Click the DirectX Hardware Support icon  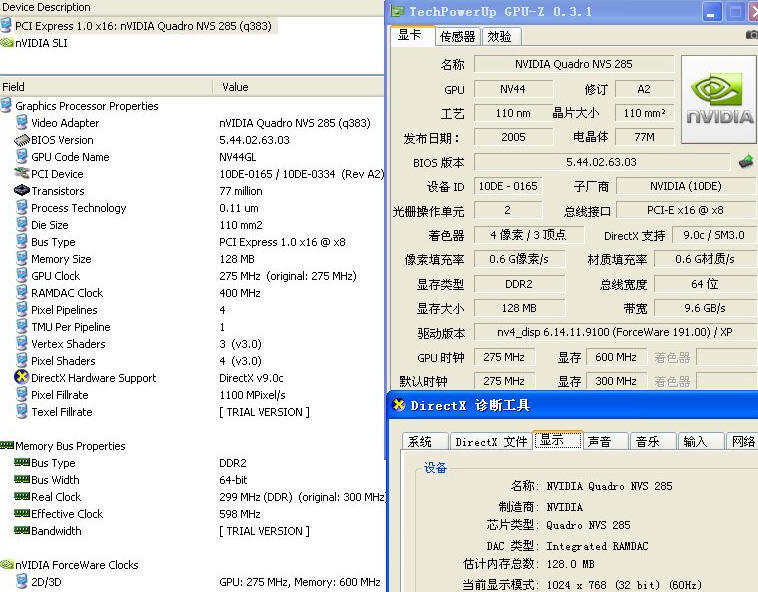coord(22,378)
